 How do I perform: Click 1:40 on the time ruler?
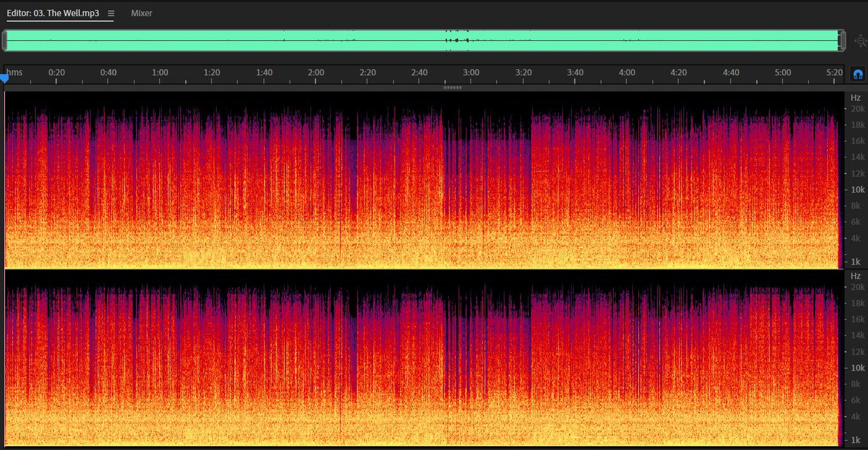coord(264,73)
